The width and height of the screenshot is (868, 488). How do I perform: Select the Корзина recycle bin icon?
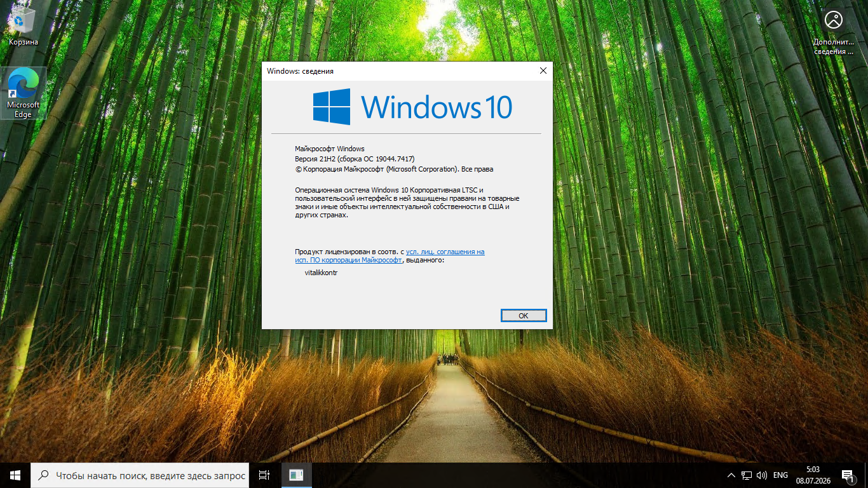tap(23, 27)
